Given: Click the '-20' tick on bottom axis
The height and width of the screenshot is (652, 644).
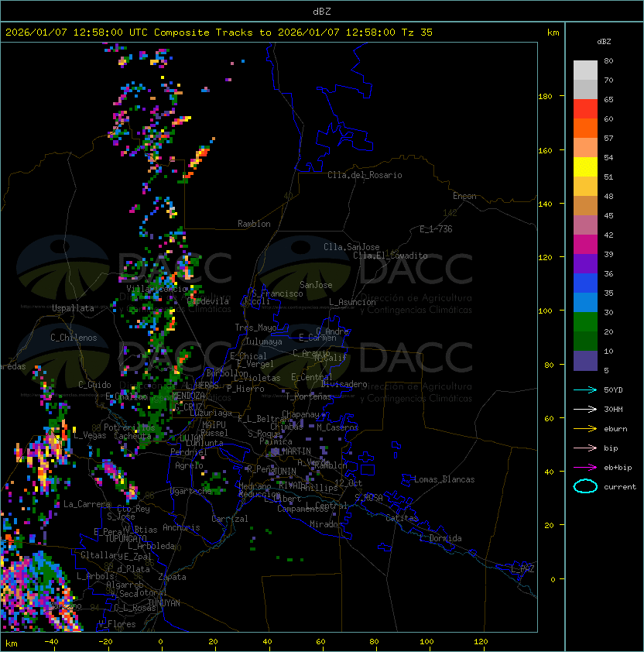Looking at the screenshot, I should (x=105, y=641).
